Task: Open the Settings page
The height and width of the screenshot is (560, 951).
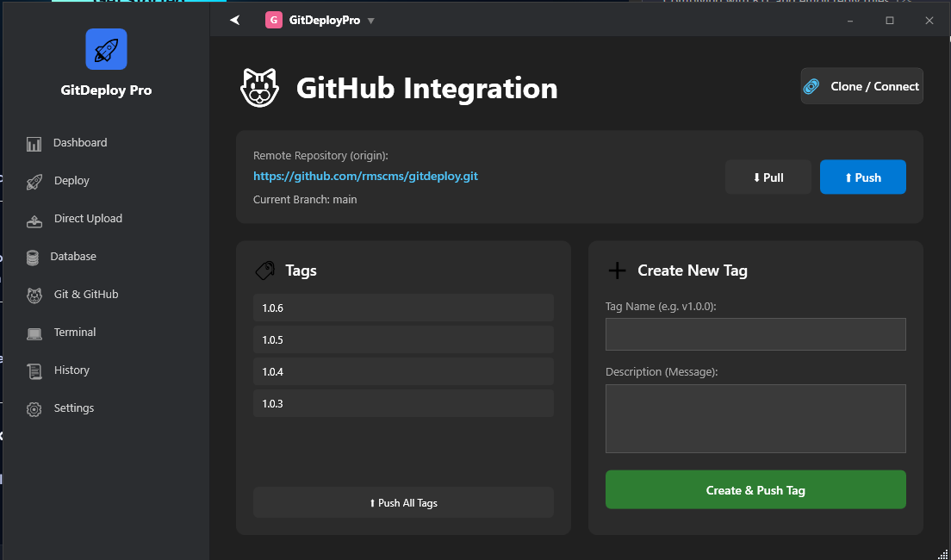Action: coord(73,408)
